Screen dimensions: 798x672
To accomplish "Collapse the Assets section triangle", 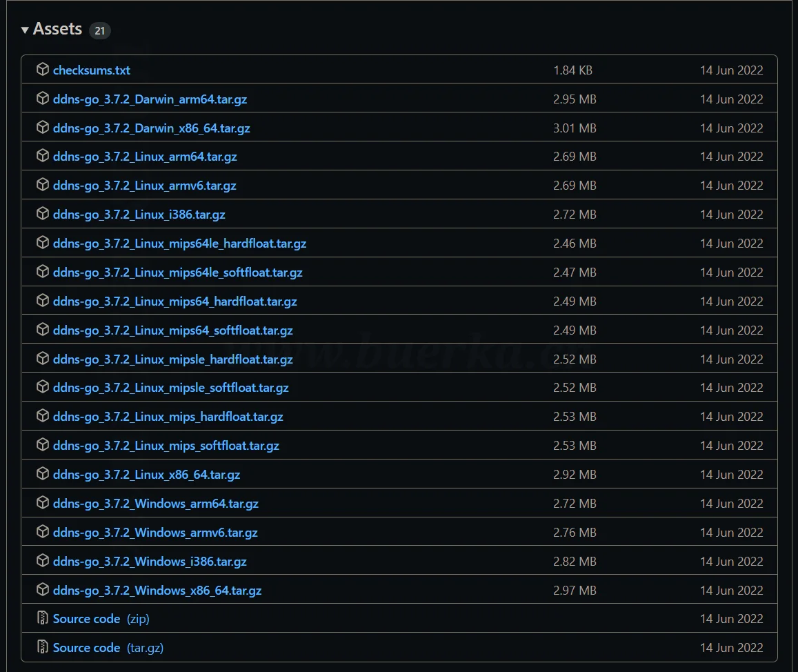I will pyautogui.click(x=25, y=30).
